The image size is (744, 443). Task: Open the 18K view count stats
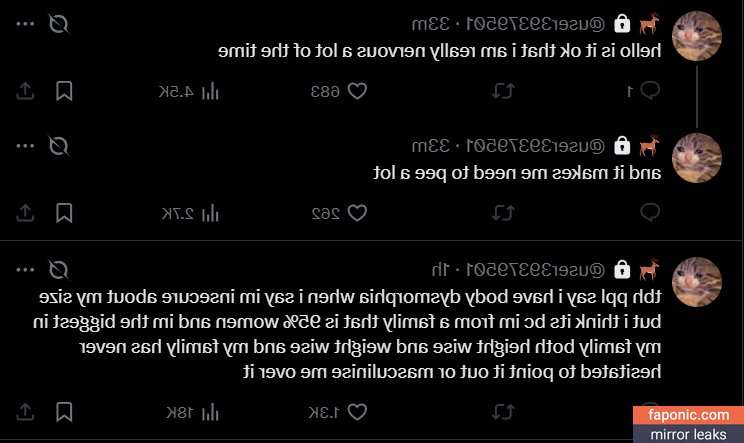(x=210, y=411)
